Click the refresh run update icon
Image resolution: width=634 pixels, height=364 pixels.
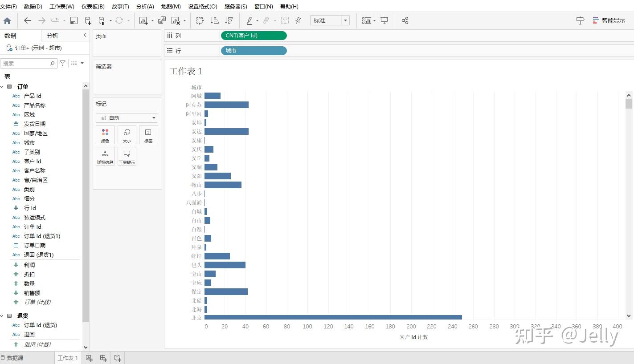pos(119,20)
